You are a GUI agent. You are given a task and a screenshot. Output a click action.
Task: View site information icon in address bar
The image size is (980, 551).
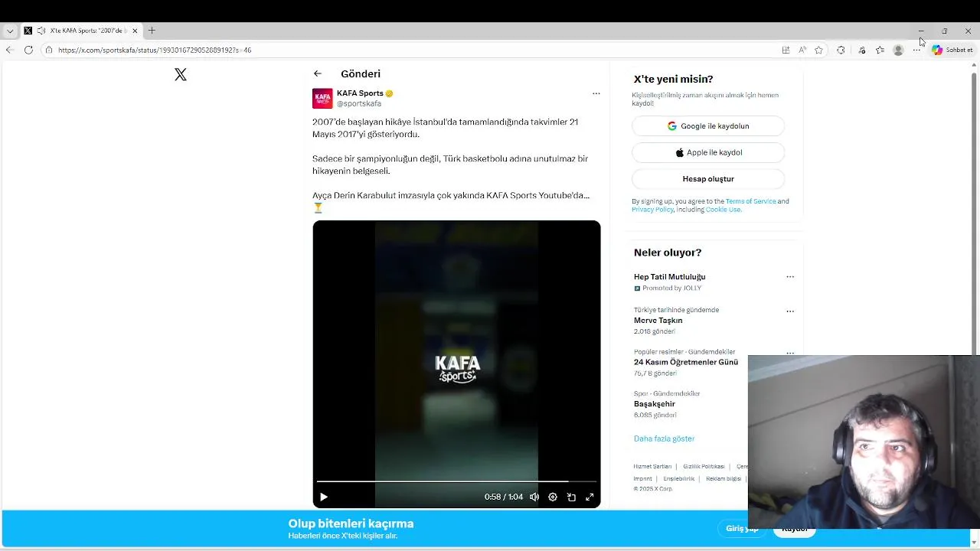tap(48, 50)
